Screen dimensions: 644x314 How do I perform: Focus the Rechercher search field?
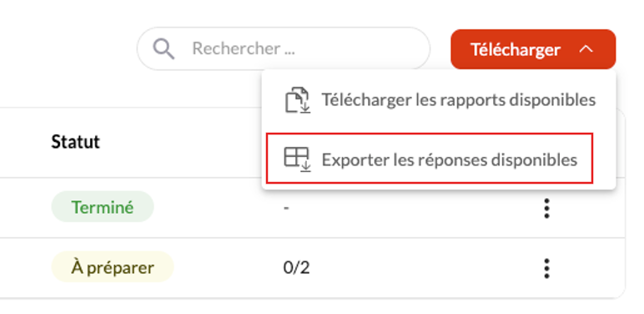tap(284, 48)
